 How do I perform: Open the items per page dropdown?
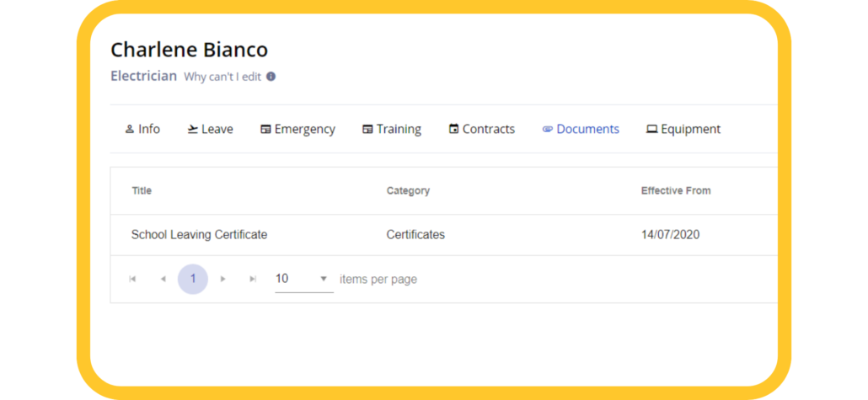(304, 279)
